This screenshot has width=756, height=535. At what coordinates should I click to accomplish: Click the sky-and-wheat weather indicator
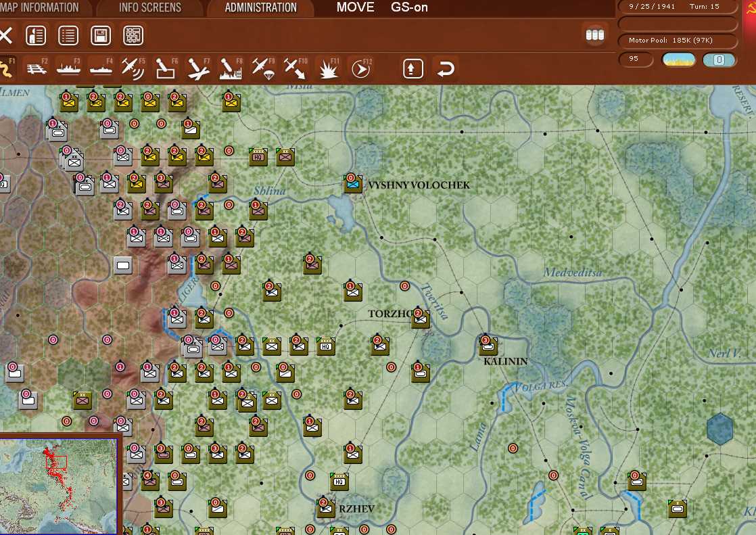679,60
